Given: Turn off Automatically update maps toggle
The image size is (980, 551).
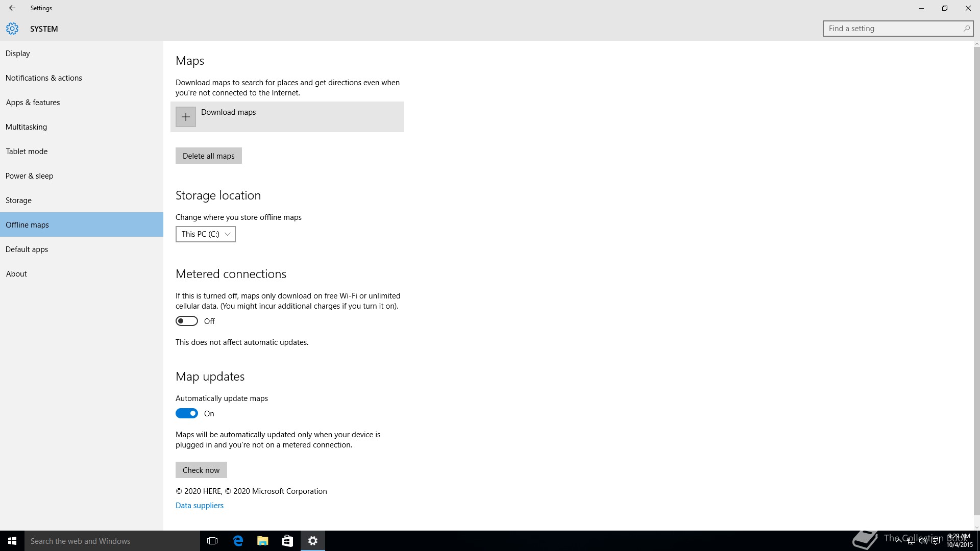Looking at the screenshot, I should [x=187, y=413].
